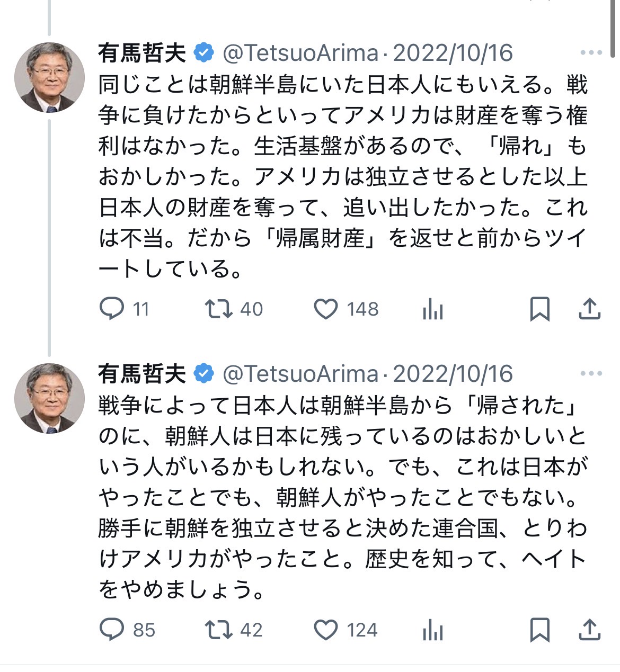
Task: Share the second tweet via share icon
Action: [589, 630]
